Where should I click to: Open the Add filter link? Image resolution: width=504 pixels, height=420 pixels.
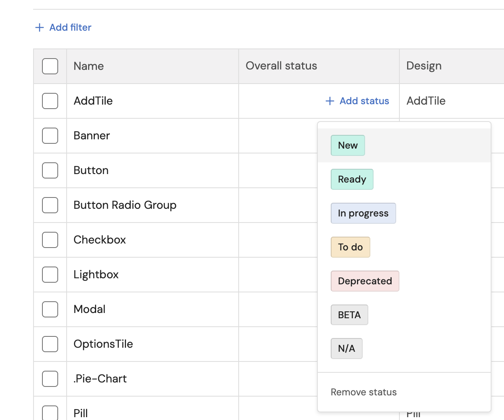(70, 27)
